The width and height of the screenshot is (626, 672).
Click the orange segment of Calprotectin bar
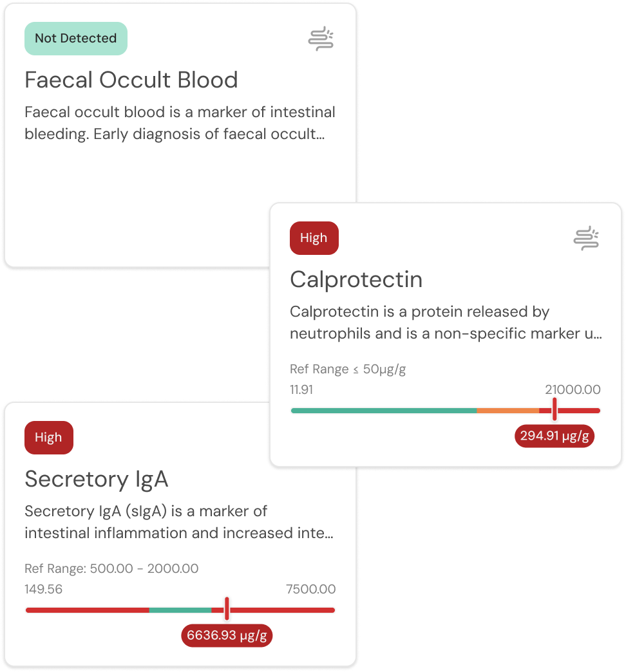click(x=507, y=411)
